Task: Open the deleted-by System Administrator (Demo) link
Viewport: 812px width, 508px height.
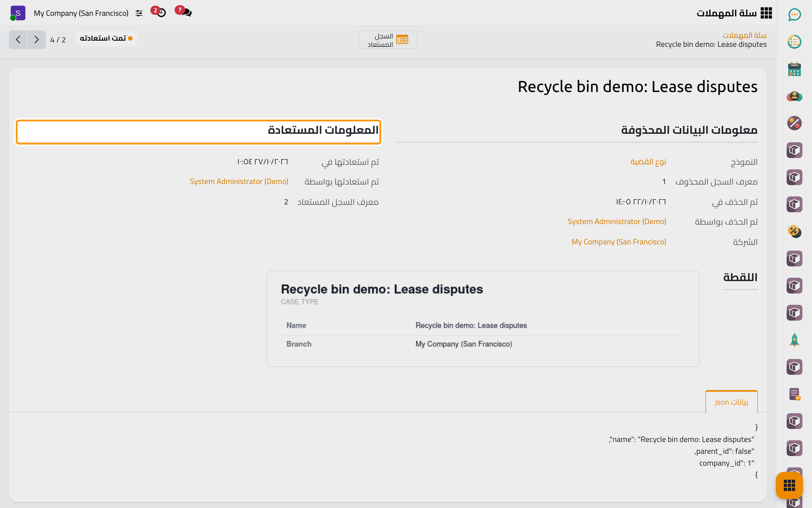Action: tap(617, 221)
